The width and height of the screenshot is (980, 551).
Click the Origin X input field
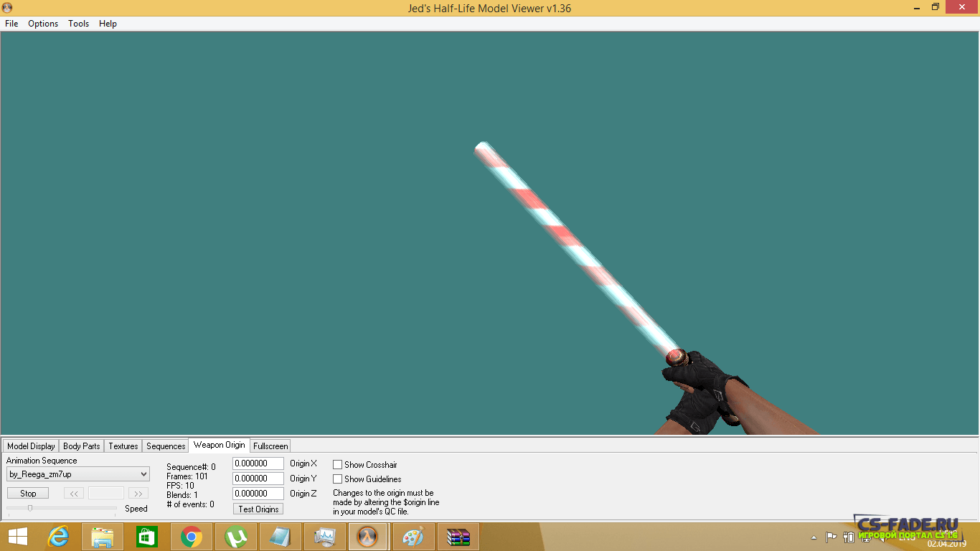pyautogui.click(x=258, y=463)
